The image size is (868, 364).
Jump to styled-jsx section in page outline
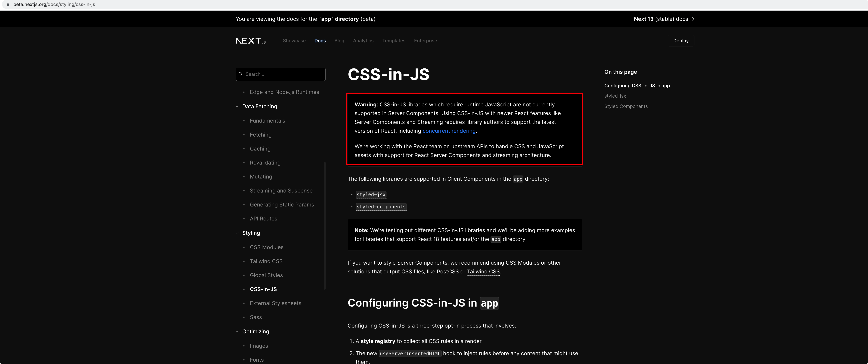[615, 96]
